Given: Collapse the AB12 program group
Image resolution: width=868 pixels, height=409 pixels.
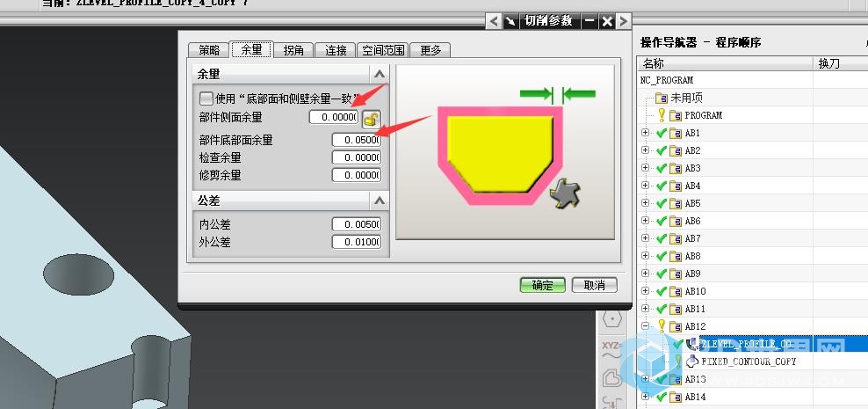Looking at the screenshot, I should click(x=646, y=326).
